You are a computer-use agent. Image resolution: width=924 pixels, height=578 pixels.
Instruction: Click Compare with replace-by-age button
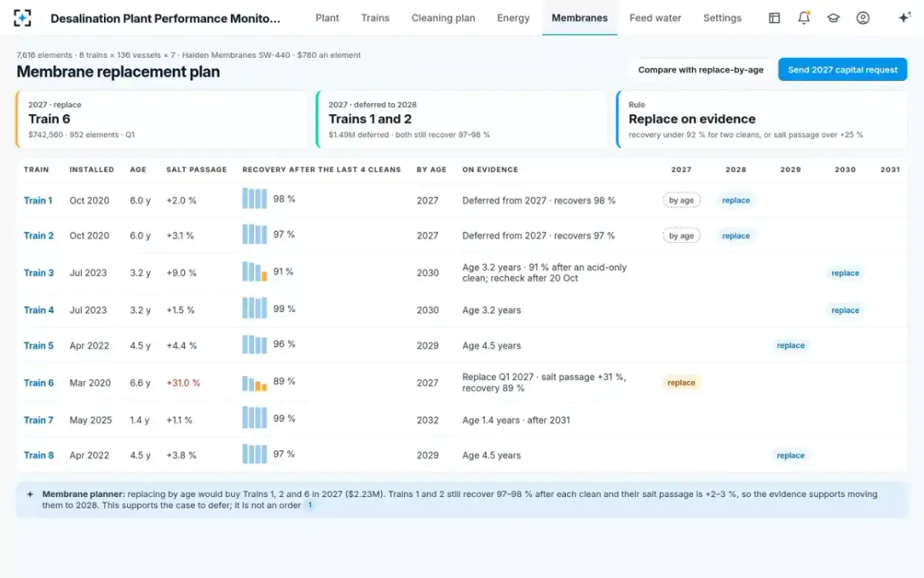pos(701,69)
